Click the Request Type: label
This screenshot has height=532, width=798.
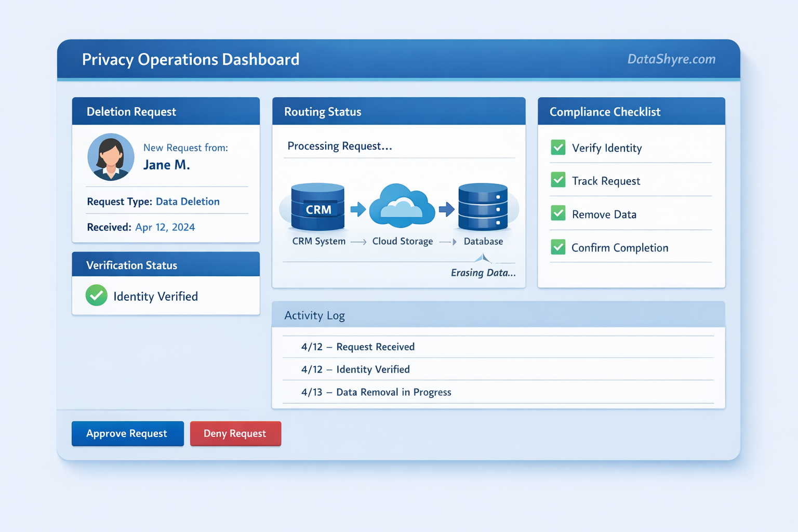tap(119, 202)
